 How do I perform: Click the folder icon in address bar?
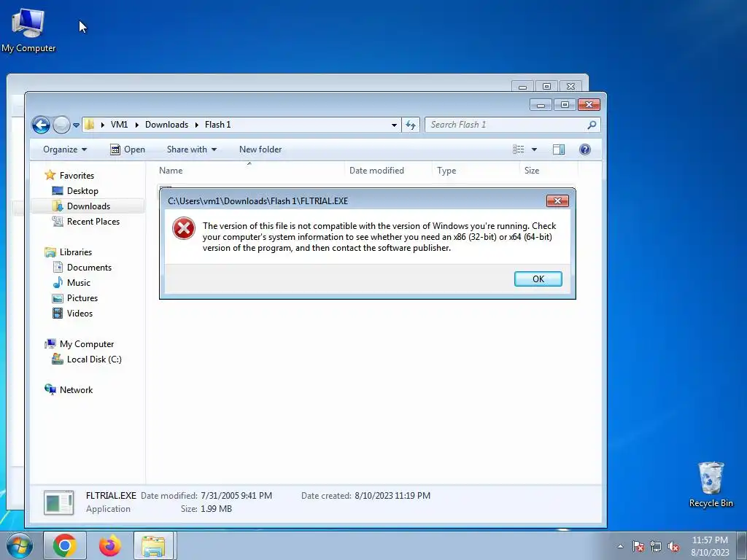90,125
